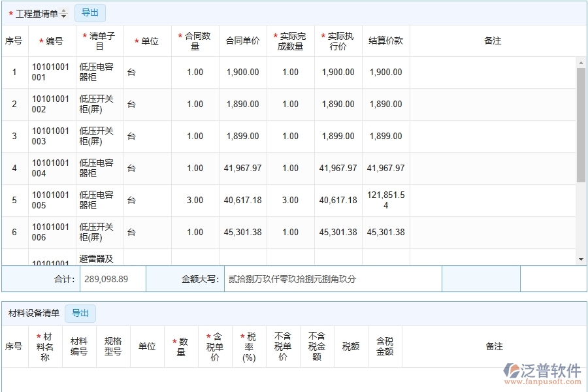Screen dimensions: 588x392
Task: Click the up arrow on 工程量清单 sorter
Action: [63, 10]
